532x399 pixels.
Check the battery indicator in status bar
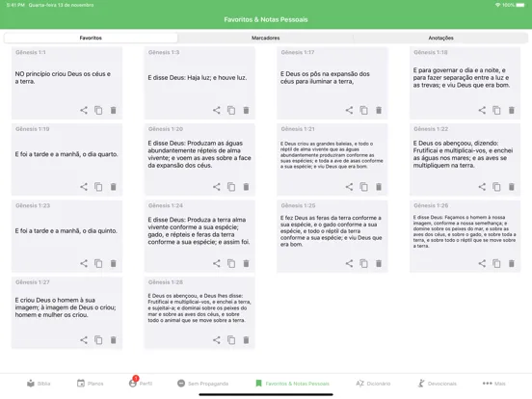(x=520, y=5)
